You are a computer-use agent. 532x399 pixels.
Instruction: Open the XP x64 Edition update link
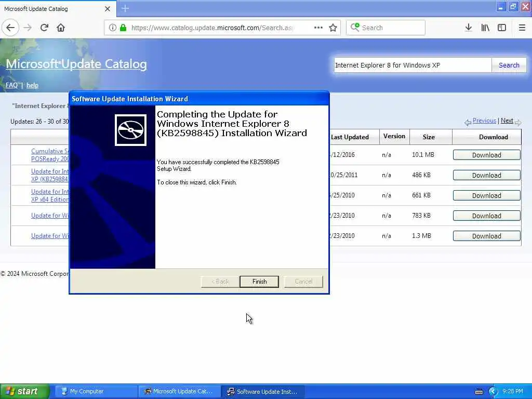click(50, 195)
